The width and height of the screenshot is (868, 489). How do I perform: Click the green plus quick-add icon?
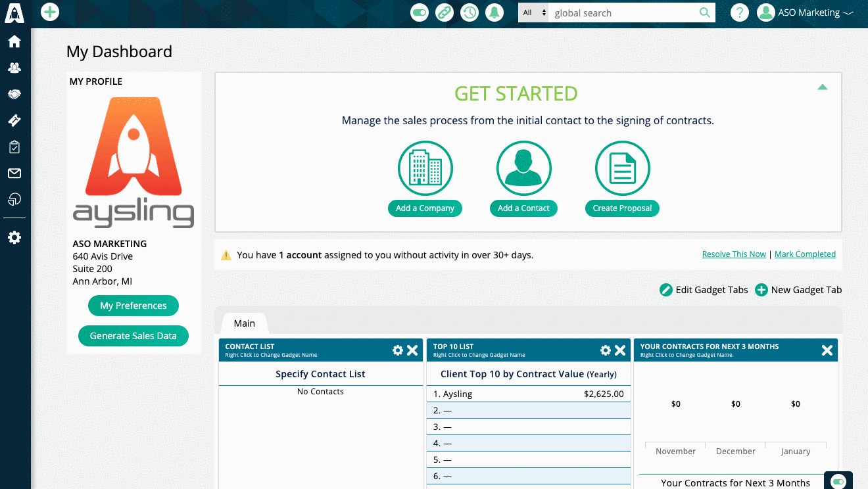(50, 12)
